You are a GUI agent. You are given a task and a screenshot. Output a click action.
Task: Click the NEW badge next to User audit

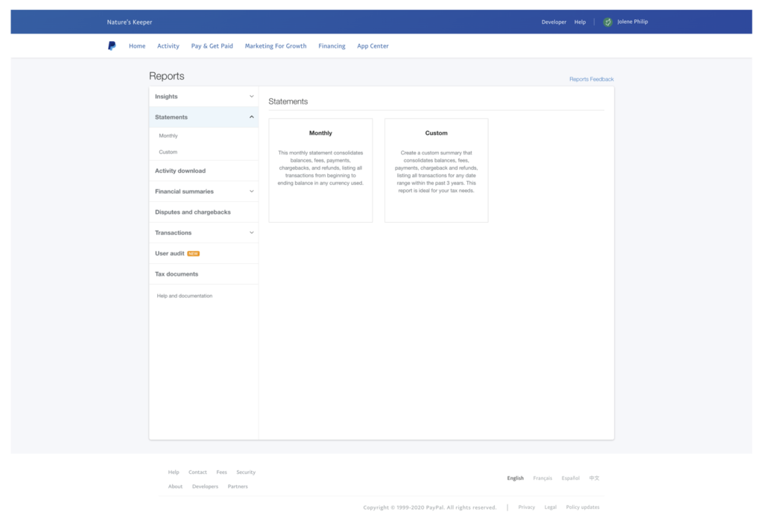pyautogui.click(x=193, y=253)
